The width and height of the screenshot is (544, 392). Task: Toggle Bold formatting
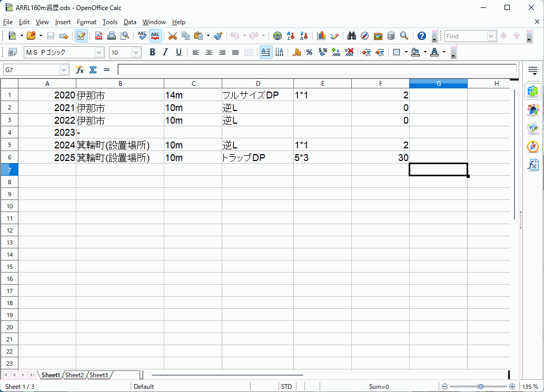click(152, 52)
